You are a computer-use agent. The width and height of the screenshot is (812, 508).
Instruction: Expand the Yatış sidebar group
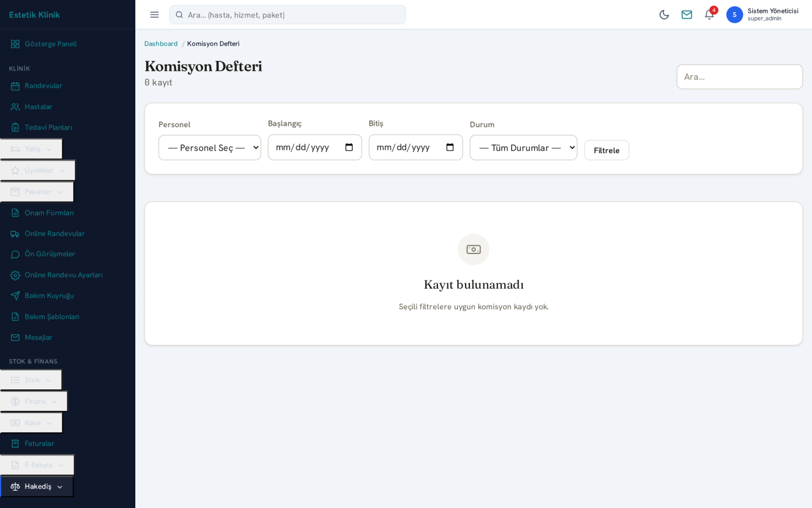tap(31, 149)
